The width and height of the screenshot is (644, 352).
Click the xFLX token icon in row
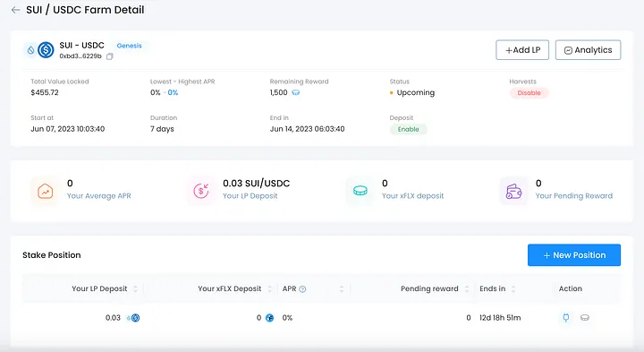(269, 318)
